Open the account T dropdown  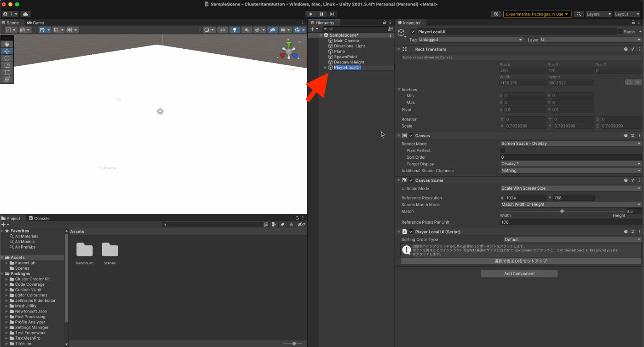(x=10, y=14)
